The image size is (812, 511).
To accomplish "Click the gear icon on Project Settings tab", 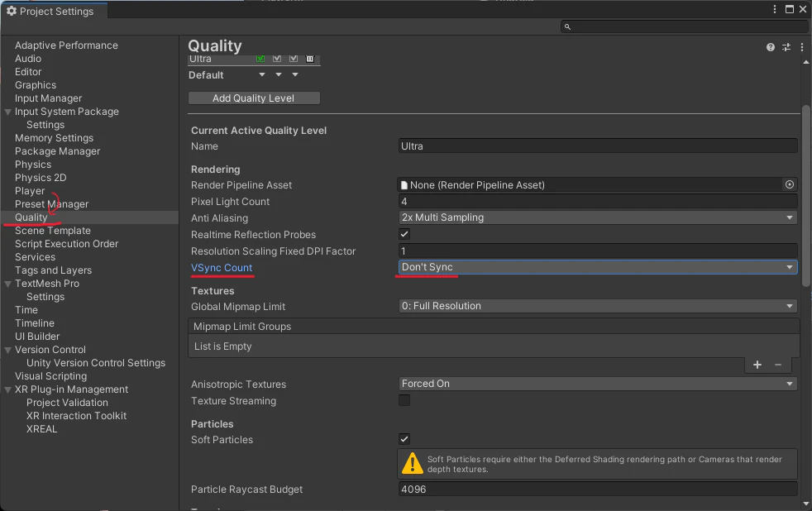I will pos(12,11).
